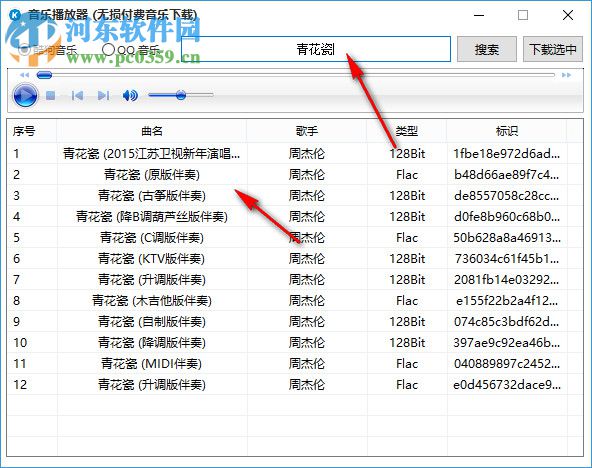Click the sequence number 10 cell

[20, 343]
